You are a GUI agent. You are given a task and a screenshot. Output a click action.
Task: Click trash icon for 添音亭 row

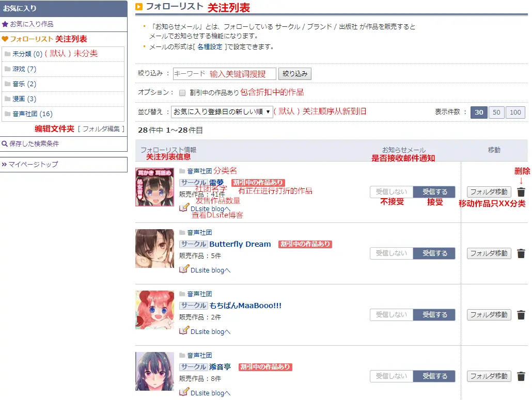pyautogui.click(x=521, y=376)
